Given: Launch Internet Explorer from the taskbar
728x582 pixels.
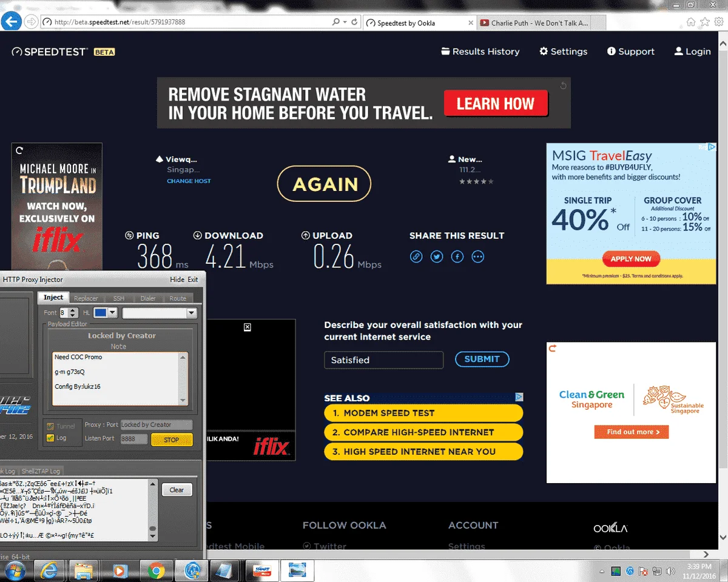Looking at the screenshot, I should (49, 570).
